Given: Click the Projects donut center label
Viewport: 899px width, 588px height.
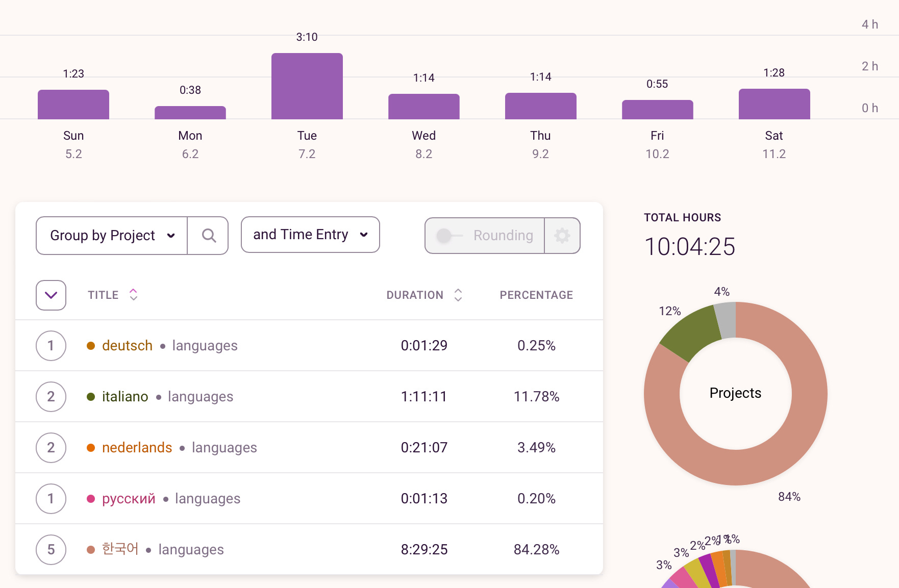Looking at the screenshot, I should [735, 393].
